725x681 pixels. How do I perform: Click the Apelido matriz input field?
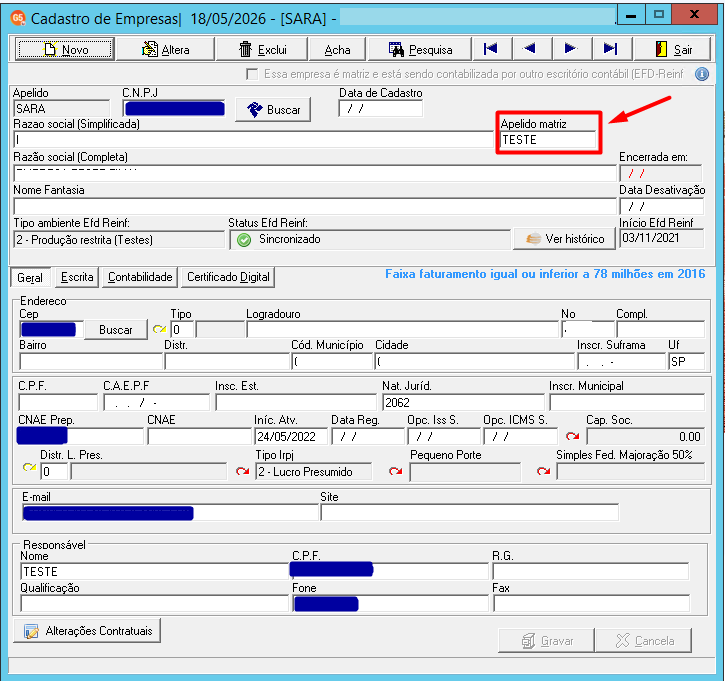548,140
